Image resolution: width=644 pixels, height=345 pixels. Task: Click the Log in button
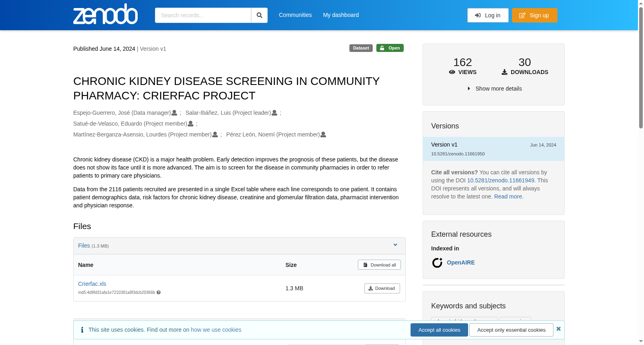(x=488, y=15)
